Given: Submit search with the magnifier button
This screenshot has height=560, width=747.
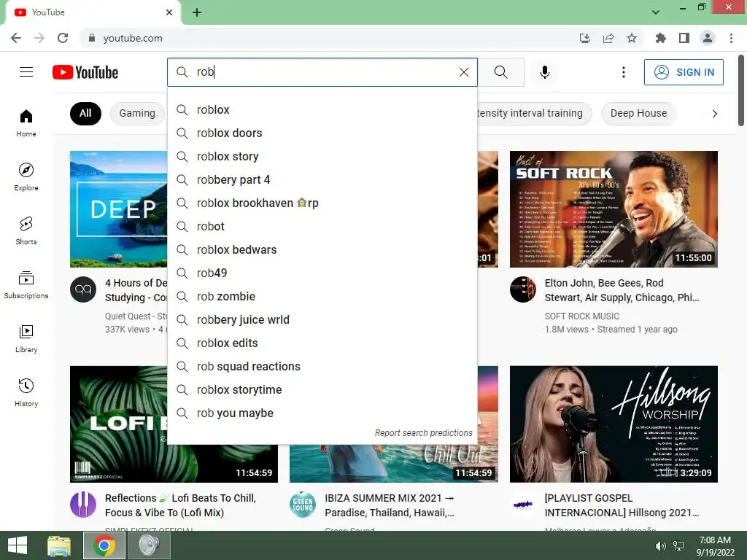Looking at the screenshot, I should tap(500, 72).
